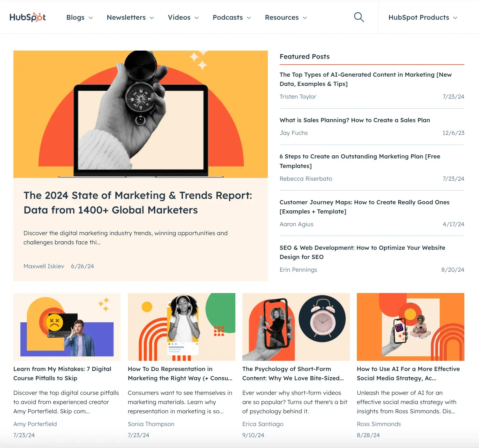The width and height of the screenshot is (479, 448).
Task: Open the Videos dropdown chevron
Action: click(197, 18)
